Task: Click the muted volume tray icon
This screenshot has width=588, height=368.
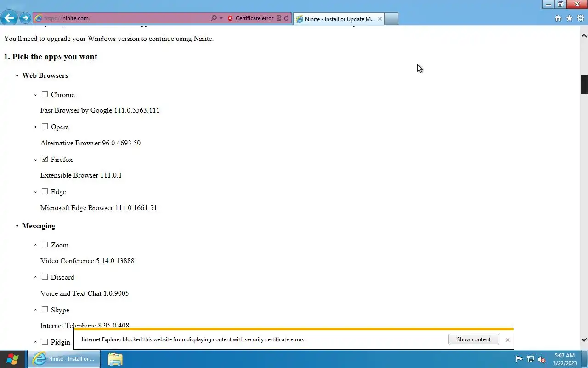Action: click(x=542, y=359)
